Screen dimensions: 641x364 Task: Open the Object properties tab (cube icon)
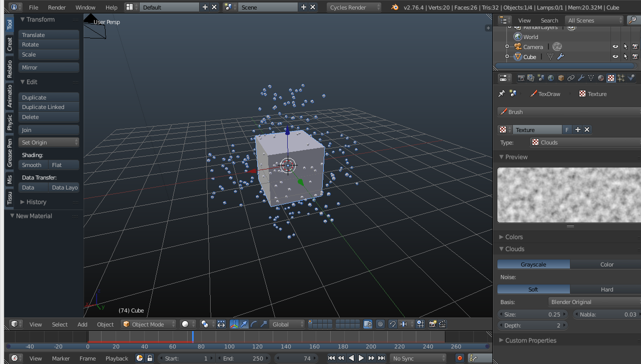tap(561, 78)
